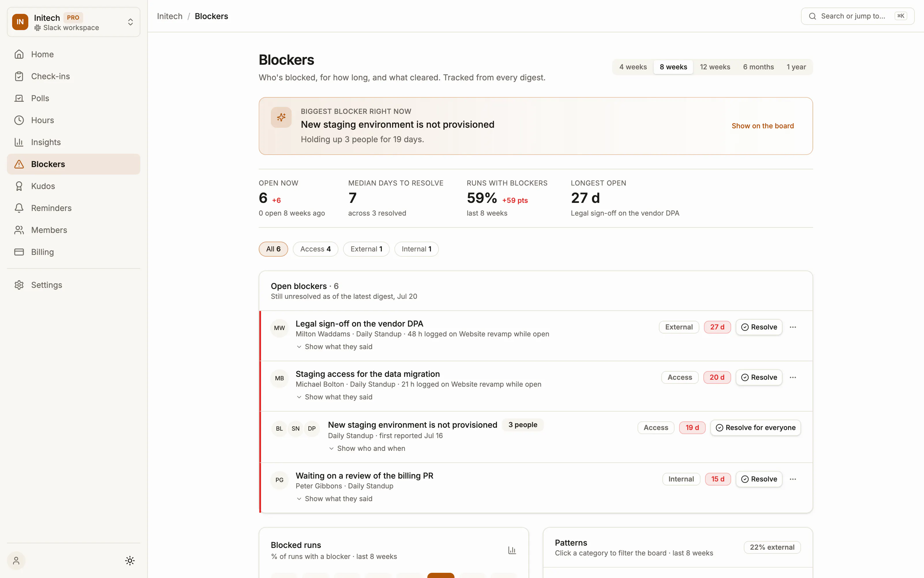Click the 20 d age badge
The image size is (924, 578).
pyautogui.click(x=717, y=378)
